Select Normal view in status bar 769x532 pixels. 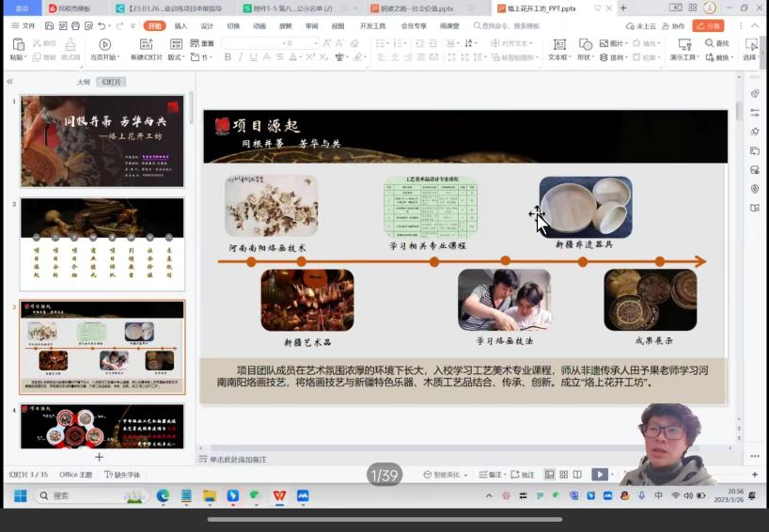550,474
